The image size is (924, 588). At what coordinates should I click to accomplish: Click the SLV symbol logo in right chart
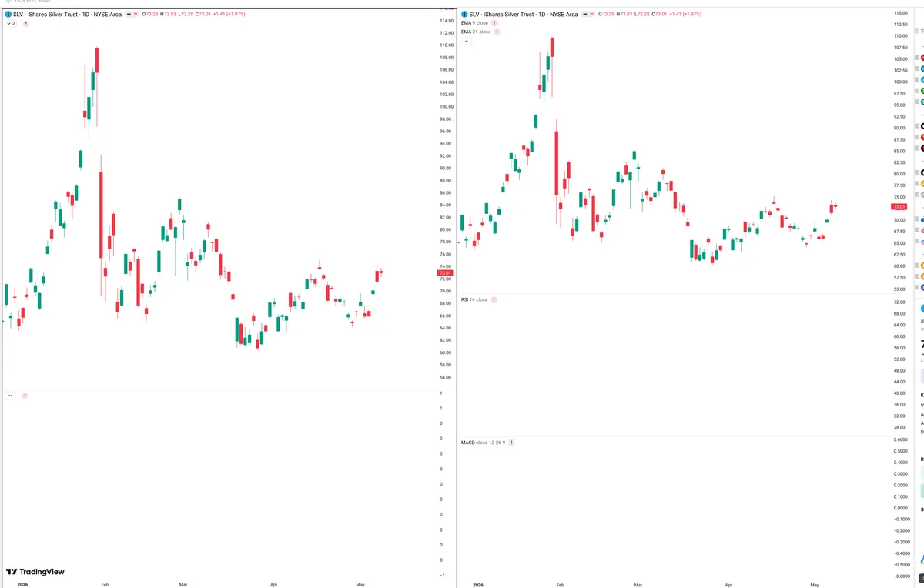coord(464,15)
